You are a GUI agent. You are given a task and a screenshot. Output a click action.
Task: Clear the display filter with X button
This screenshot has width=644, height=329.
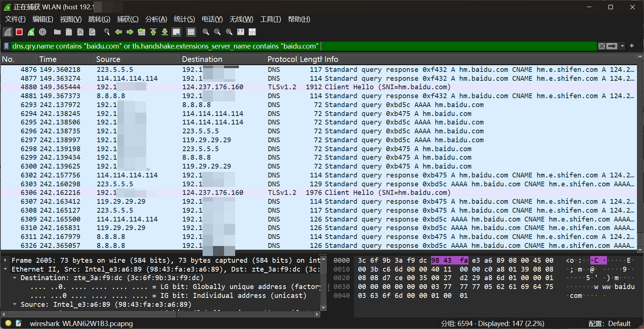[x=602, y=46]
